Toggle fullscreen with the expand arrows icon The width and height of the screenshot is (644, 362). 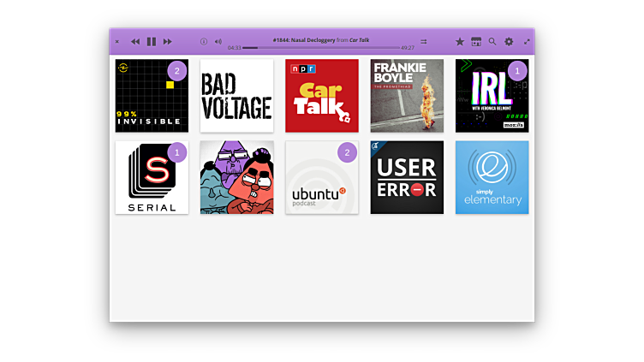point(527,41)
